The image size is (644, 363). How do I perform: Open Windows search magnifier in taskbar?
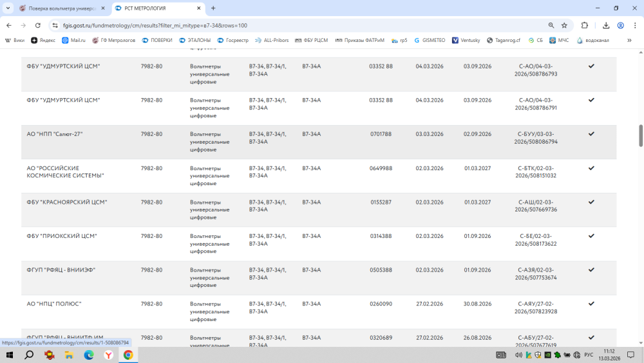(29, 355)
